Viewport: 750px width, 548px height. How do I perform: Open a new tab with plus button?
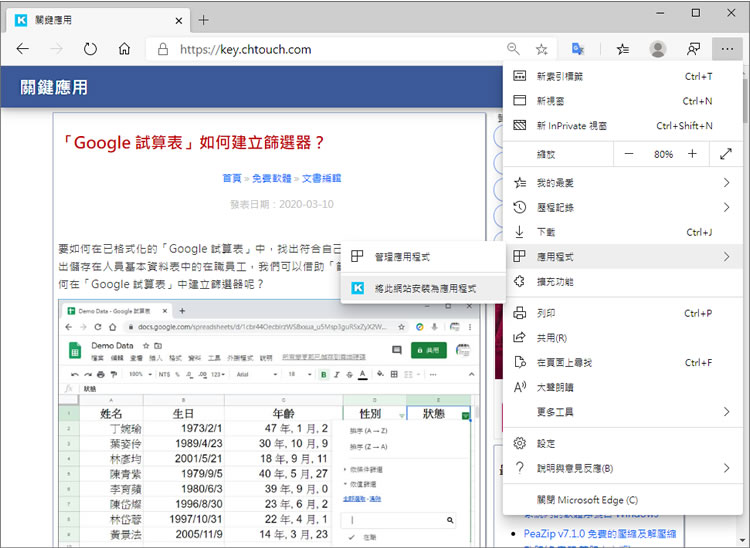pos(204,20)
